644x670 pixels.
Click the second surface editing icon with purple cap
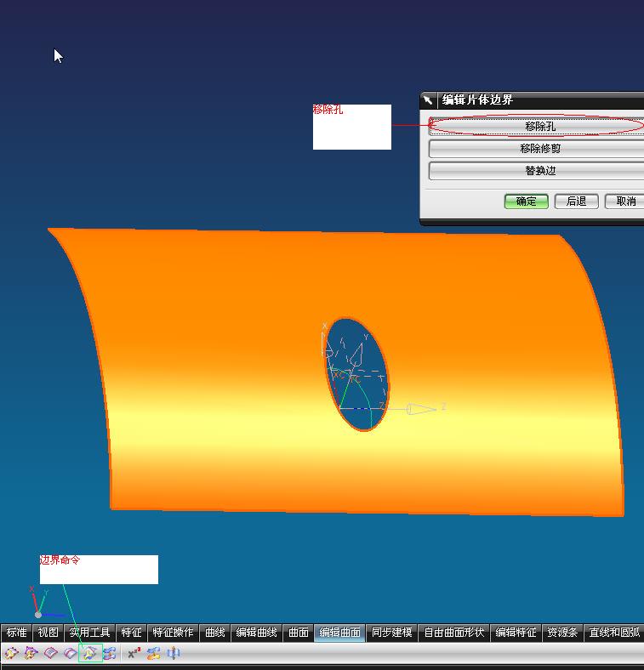pos(31,653)
